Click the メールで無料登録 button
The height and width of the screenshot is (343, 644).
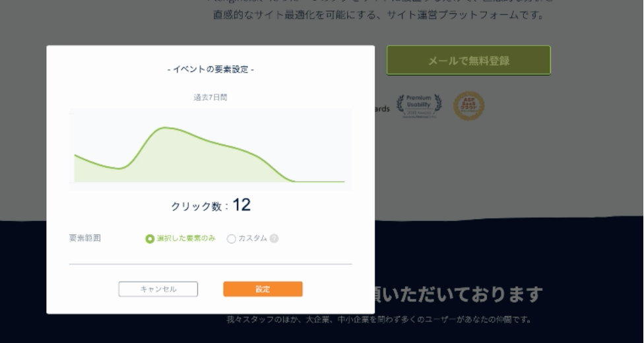tap(468, 61)
